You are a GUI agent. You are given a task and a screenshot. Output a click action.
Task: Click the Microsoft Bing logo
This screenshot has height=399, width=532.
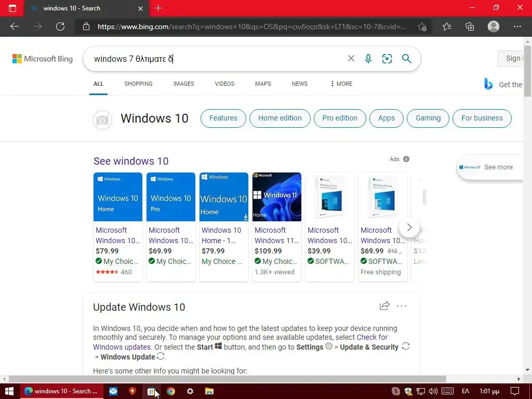click(x=43, y=59)
